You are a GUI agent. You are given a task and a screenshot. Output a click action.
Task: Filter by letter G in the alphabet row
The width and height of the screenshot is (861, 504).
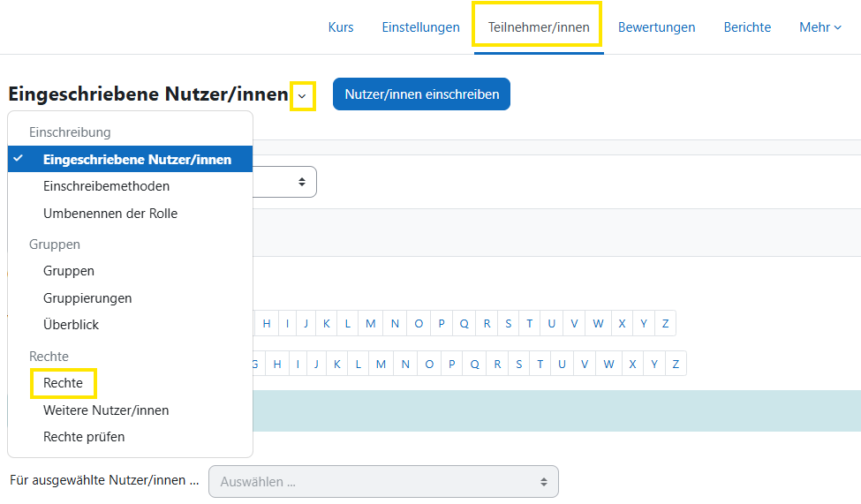point(256,364)
